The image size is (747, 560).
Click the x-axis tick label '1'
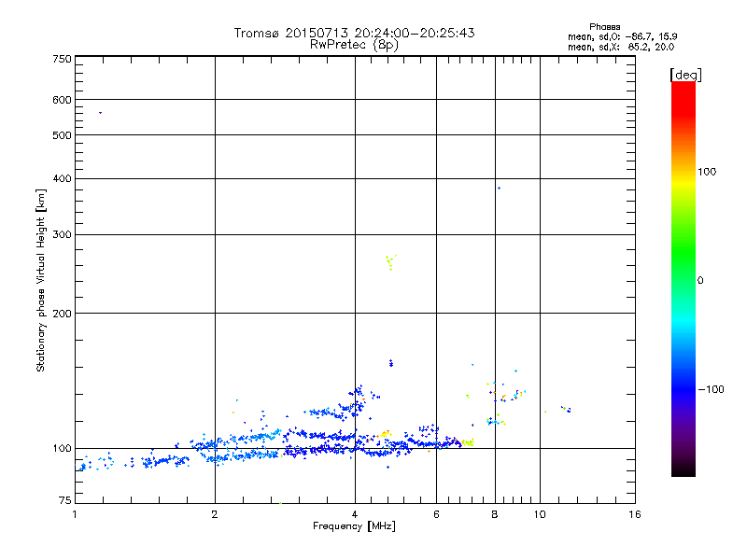[x=75, y=514]
